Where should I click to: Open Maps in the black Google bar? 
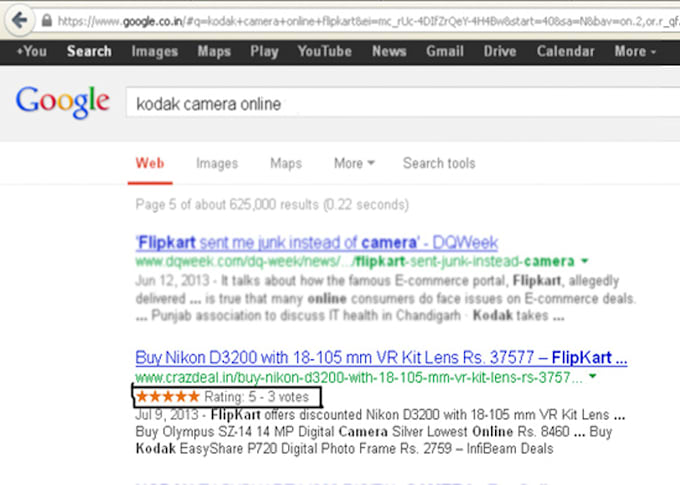[x=214, y=51]
